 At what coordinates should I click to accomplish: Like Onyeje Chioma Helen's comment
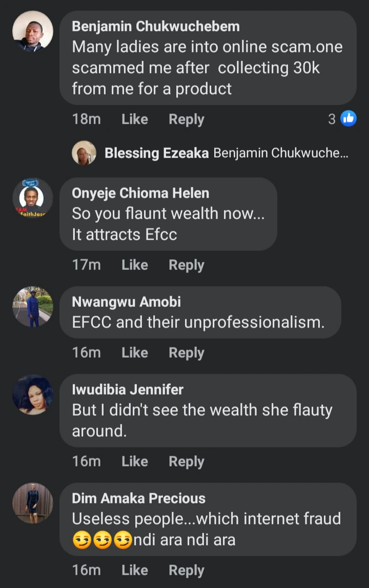pos(135,265)
